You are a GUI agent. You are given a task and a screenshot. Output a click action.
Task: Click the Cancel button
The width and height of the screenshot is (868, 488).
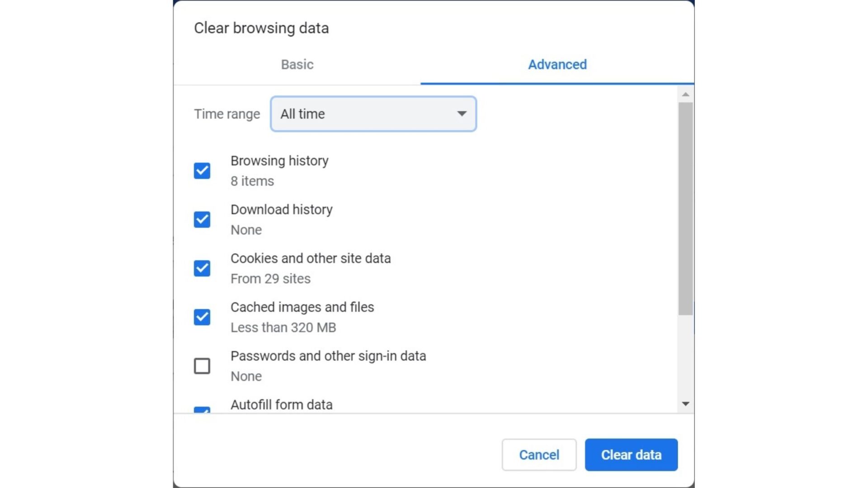[x=539, y=455]
